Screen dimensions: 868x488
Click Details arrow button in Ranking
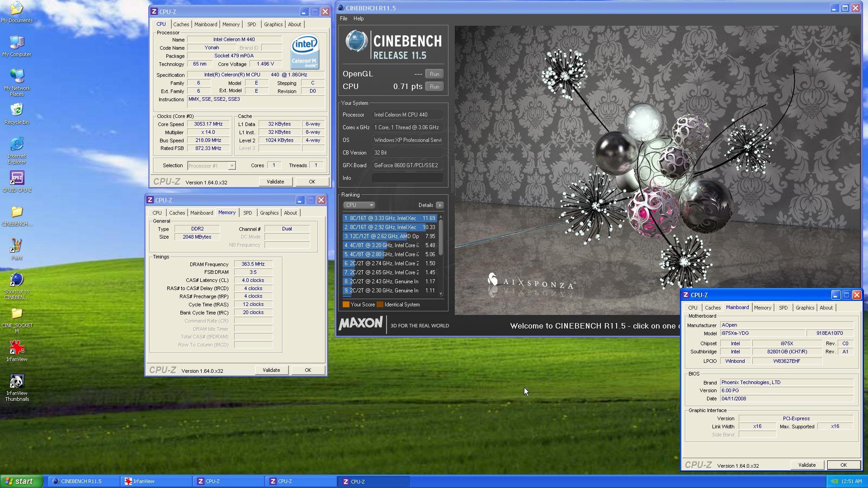pyautogui.click(x=439, y=205)
